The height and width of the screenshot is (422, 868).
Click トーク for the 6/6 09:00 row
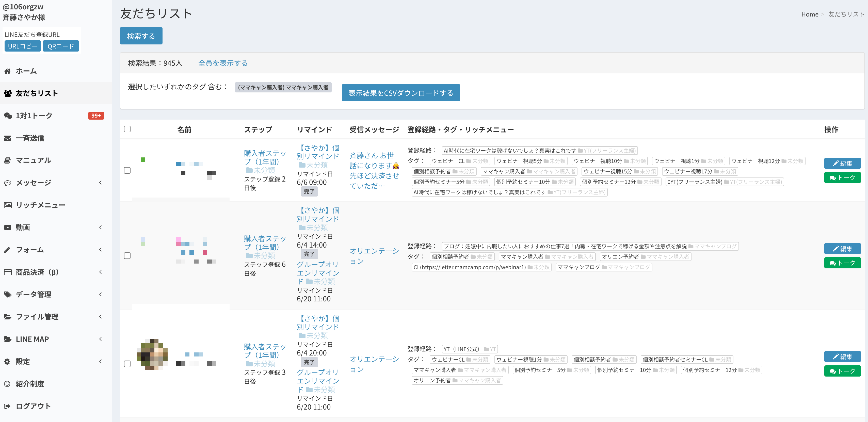(x=842, y=177)
